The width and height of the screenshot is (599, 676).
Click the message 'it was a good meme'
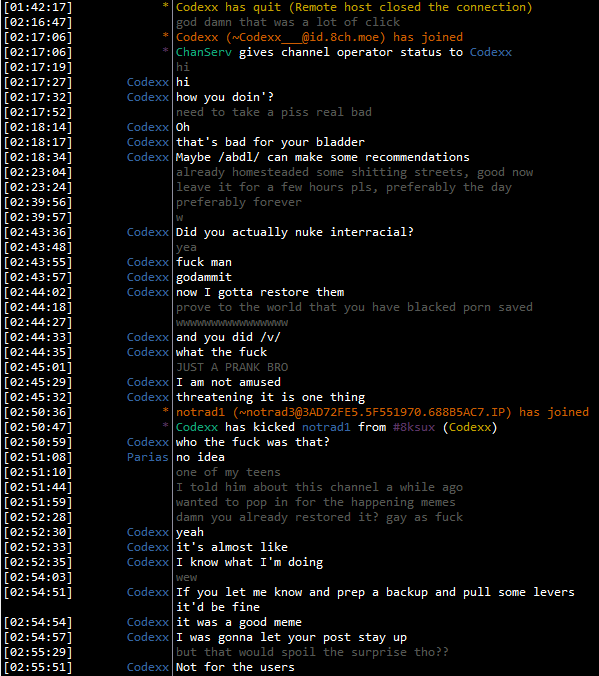click(239, 622)
